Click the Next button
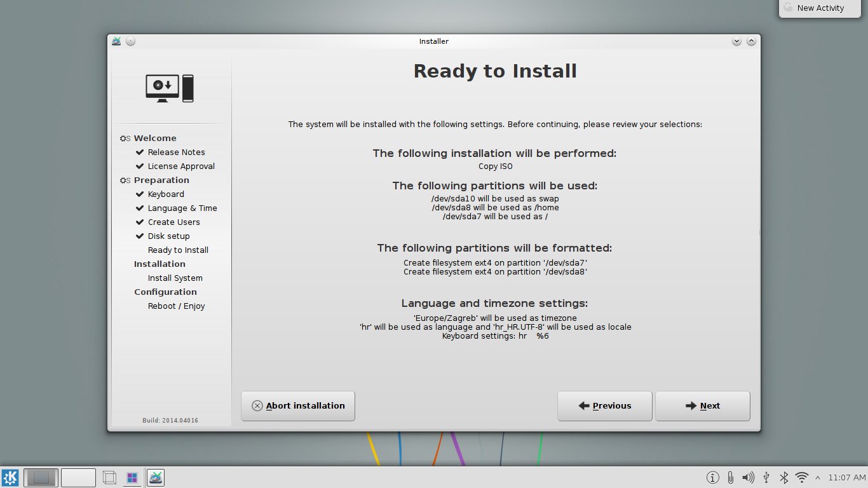Screen dimensions: 868x488 (x=702, y=406)
